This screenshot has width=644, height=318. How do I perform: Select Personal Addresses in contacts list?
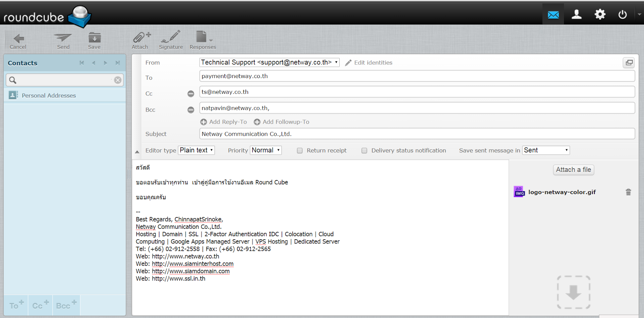pyautogui.click(x=49, y=95)
